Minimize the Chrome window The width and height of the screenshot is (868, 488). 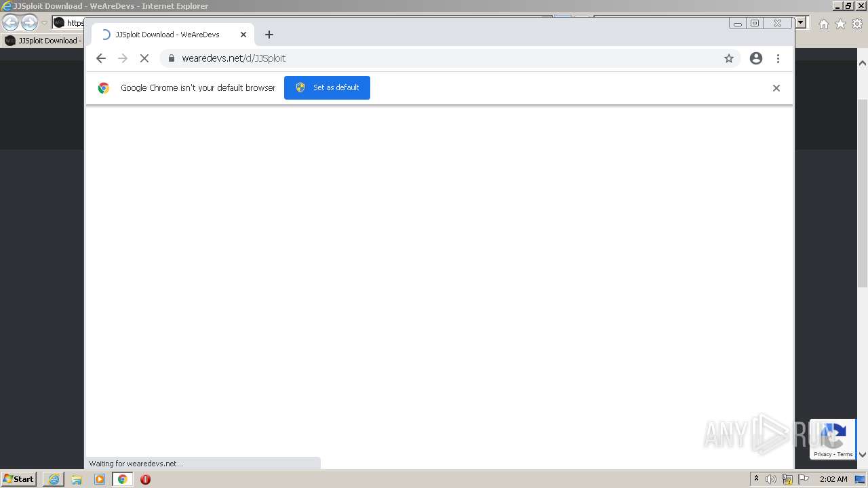pyautogui.click(x=738, y=23)
